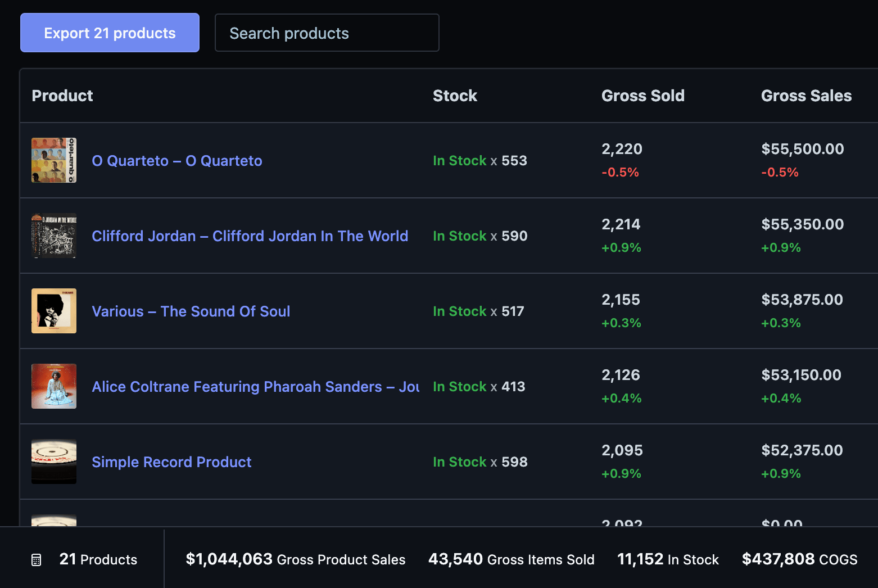Open O Quarteto album cover thumbnail
This screenshot has width=878, height=588.
click(x=54, y=160)
